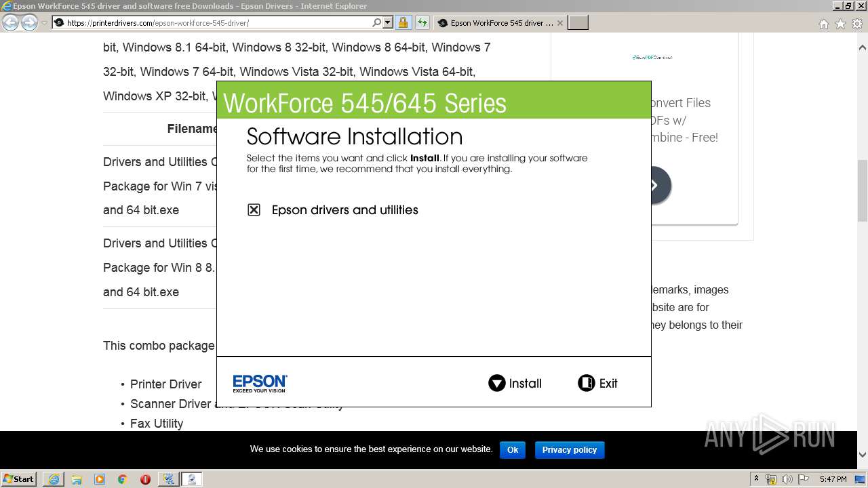Image resolution: width=868 pixels, height=488 pixels.
Task: Click the "WorkForce 545/645 Series" green banner title
Action: (x=365, y=103)
